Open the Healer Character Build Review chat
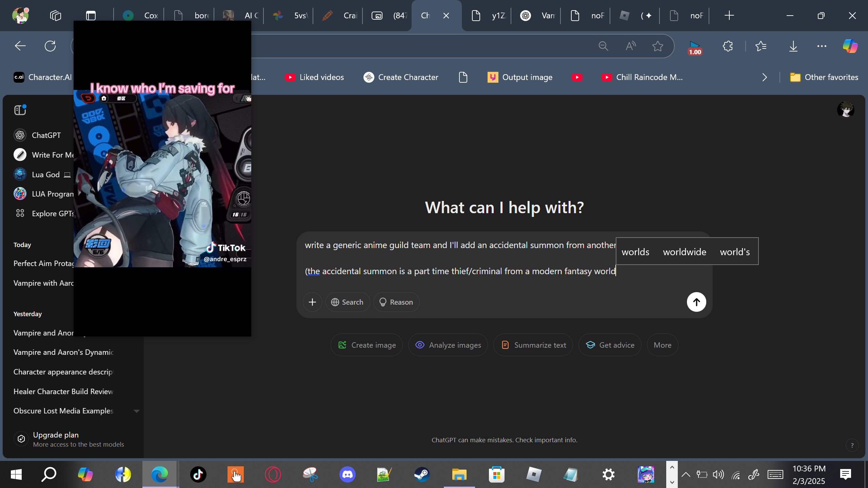This screenshot has height=488, width=868. coord(63,391)
